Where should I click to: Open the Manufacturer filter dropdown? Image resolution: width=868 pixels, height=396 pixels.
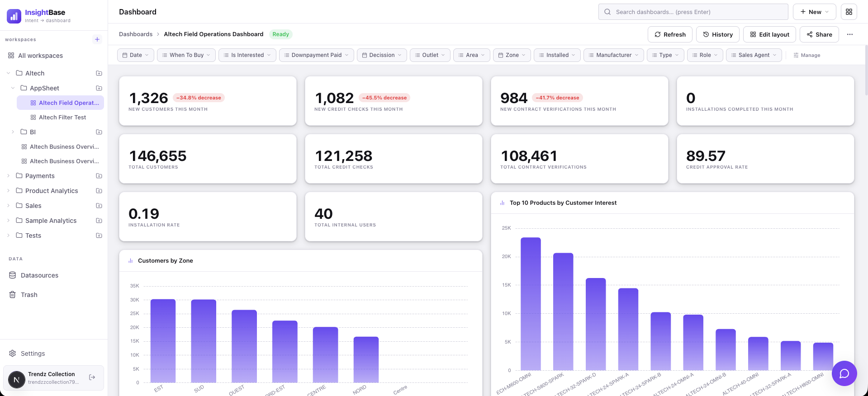pos(614,55)
